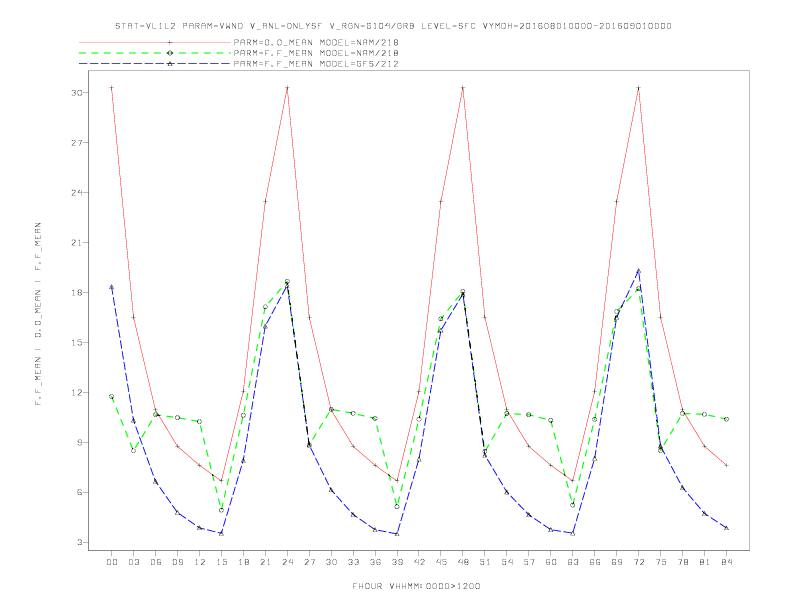Click y-axis tick value 21
Screen dimensions: 792x612
pos(77,243)
